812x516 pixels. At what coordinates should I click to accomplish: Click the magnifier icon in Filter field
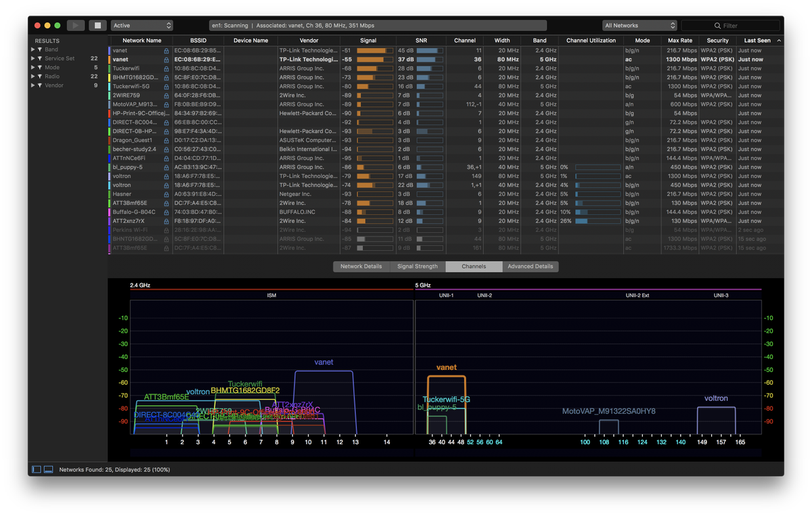point(717,26)
